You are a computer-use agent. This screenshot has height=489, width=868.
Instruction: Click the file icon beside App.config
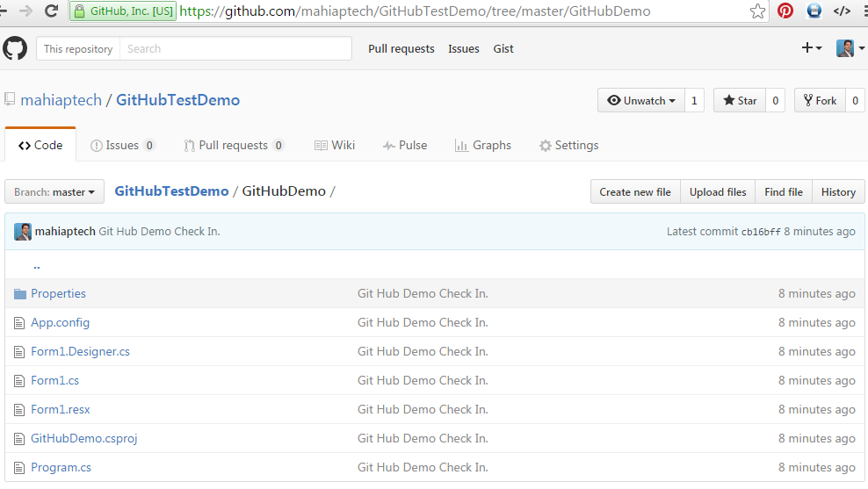tap(19, 323)
